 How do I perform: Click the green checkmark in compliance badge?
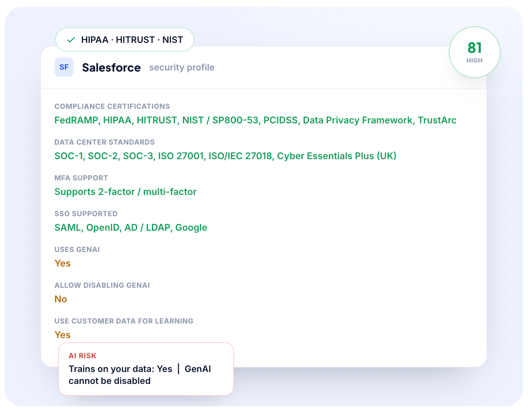71,40
